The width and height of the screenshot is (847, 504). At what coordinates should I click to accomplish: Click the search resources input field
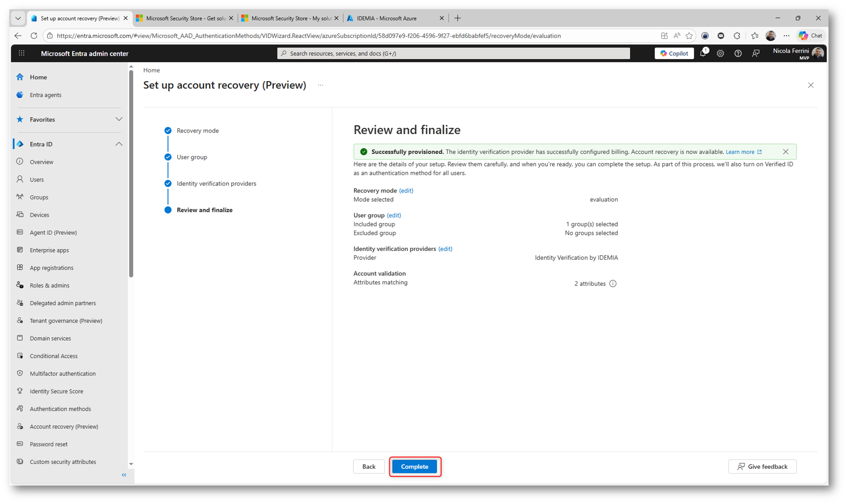(454, 53)
